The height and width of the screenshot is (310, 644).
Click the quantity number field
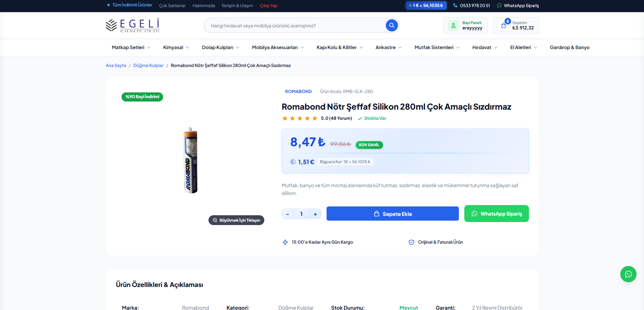pos(301,214)
